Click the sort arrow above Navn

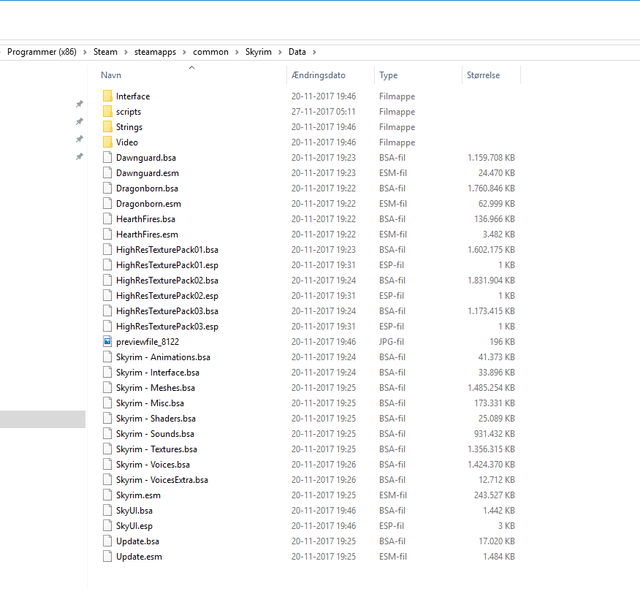tap(192, 67)
